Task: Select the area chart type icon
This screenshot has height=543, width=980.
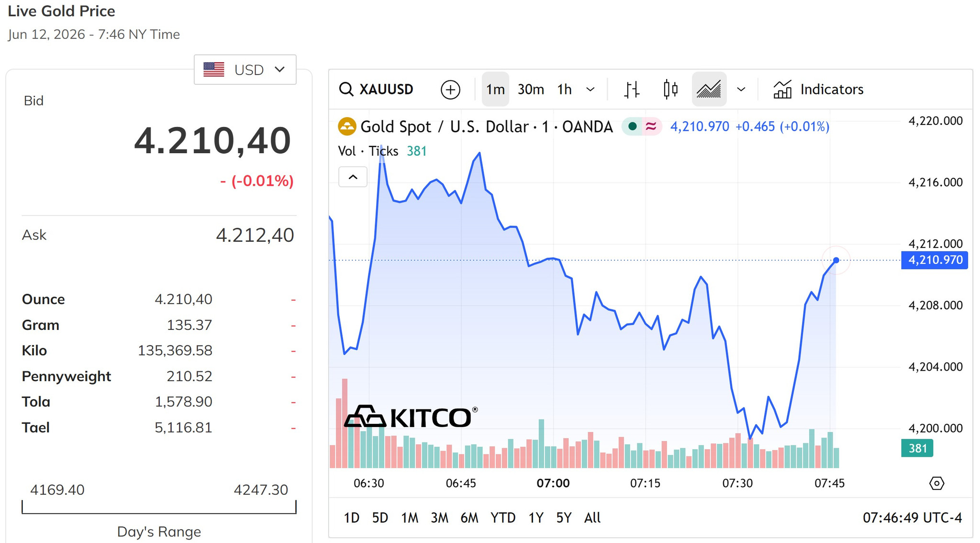Action: 709,90
